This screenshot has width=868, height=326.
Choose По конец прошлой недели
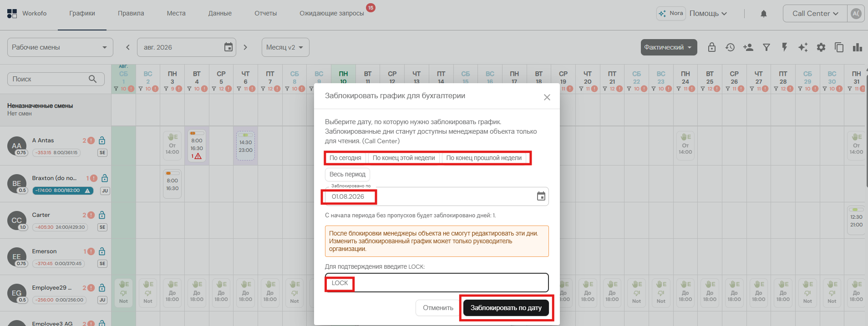tap(484, 158)
